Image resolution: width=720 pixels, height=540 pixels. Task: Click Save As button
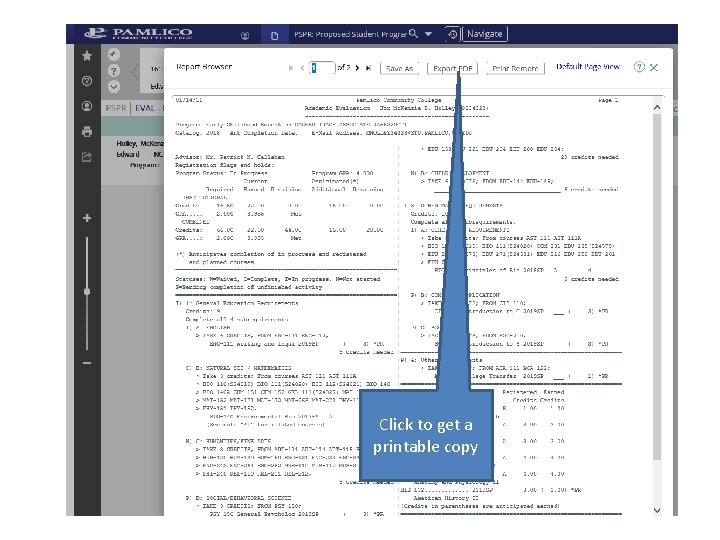(x=399, y=68)
